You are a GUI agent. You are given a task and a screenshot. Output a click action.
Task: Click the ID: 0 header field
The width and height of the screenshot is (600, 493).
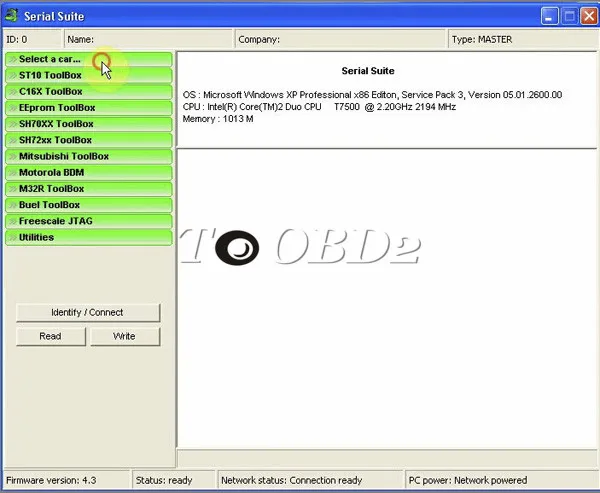[32, 39]
